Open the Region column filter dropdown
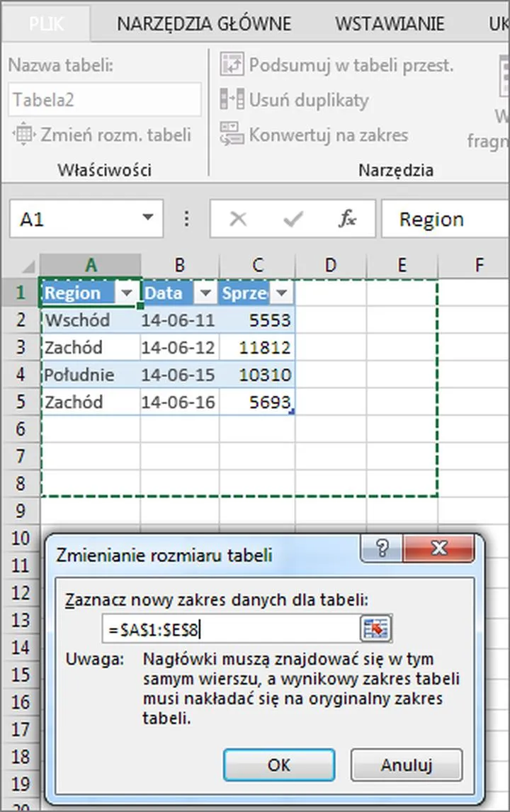This screenshot has height=812, width=510. coord(127,293)
